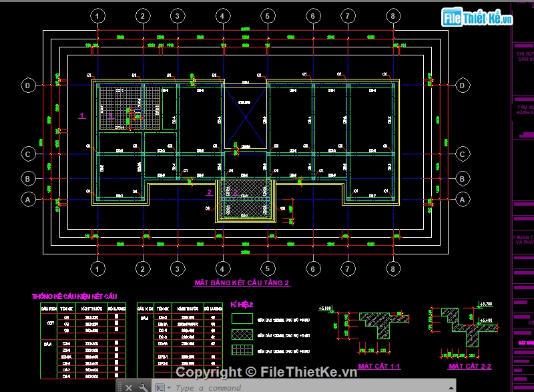Select axis bubble 2 above the plan
Image resolution: width=534 pixels, height=392 pixels.
coord(143,16)
